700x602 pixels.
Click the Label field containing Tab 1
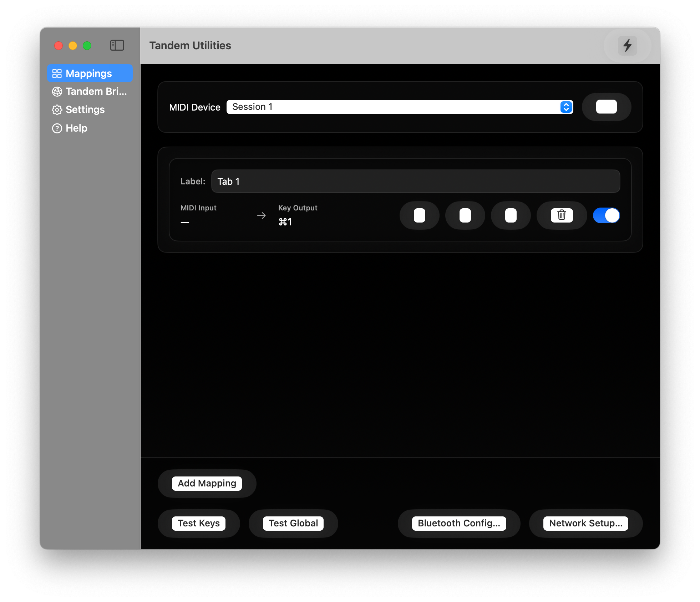tap(415, 181)
